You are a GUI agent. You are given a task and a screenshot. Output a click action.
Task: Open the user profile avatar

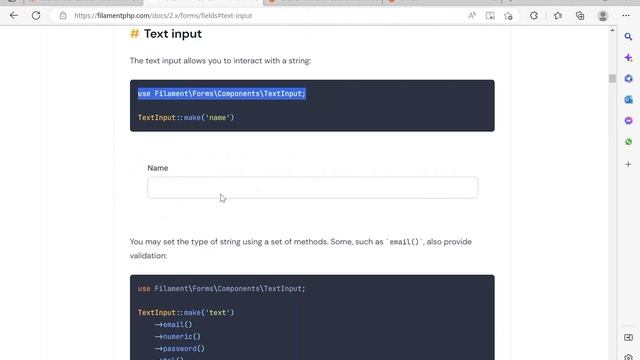[x=603, y=16]
